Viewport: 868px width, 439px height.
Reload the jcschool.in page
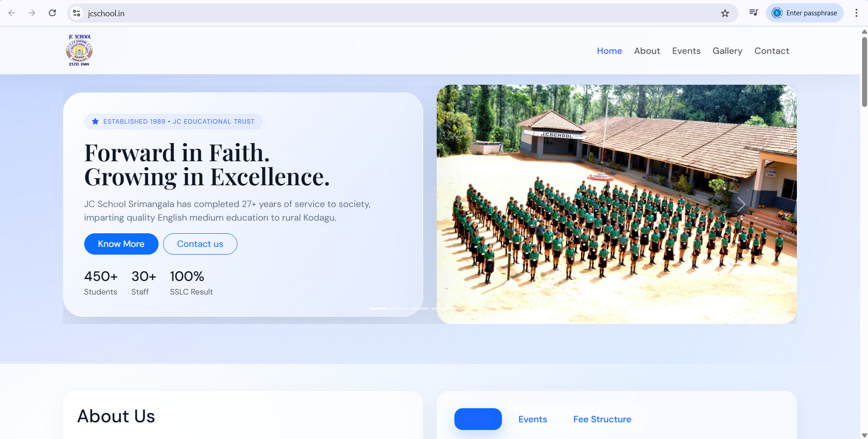click(x=53, y=13)
